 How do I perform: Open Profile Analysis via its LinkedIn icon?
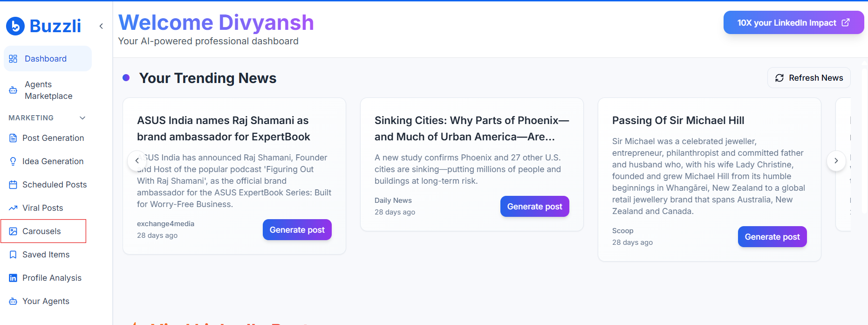(13, 277)
